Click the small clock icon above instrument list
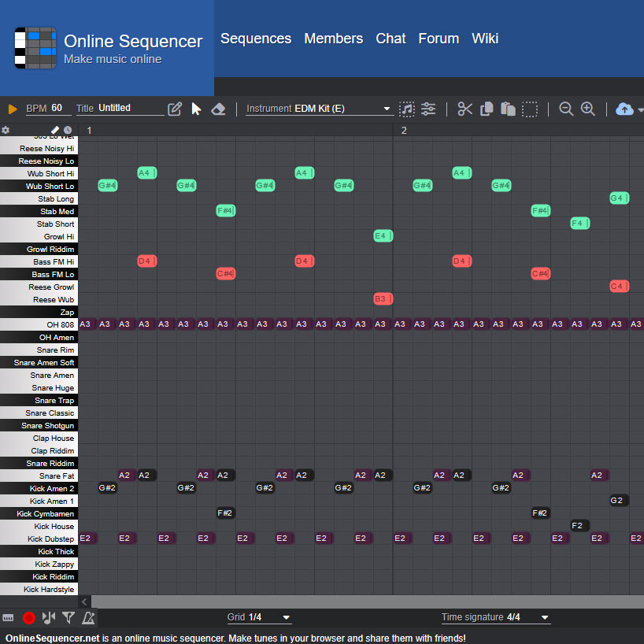 [x=68, y=130]
